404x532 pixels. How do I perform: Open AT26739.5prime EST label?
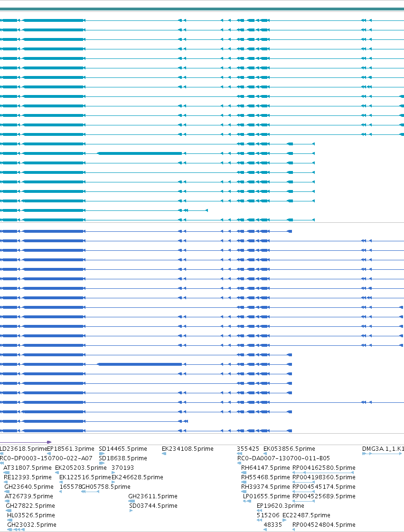tap(29, 496)
